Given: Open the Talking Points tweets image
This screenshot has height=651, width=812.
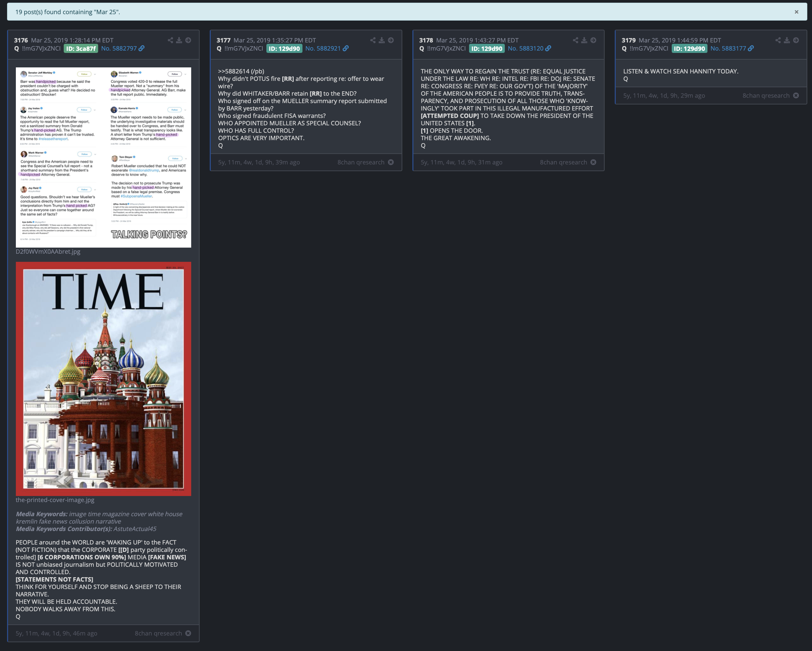Looking at the screenshot, I should [104, 157].
